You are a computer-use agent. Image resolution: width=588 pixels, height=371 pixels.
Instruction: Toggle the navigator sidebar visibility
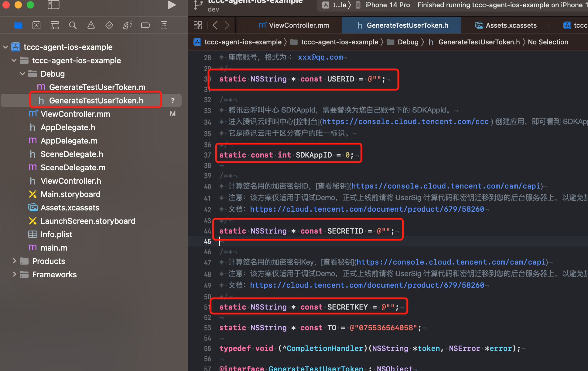pos(53,5)
